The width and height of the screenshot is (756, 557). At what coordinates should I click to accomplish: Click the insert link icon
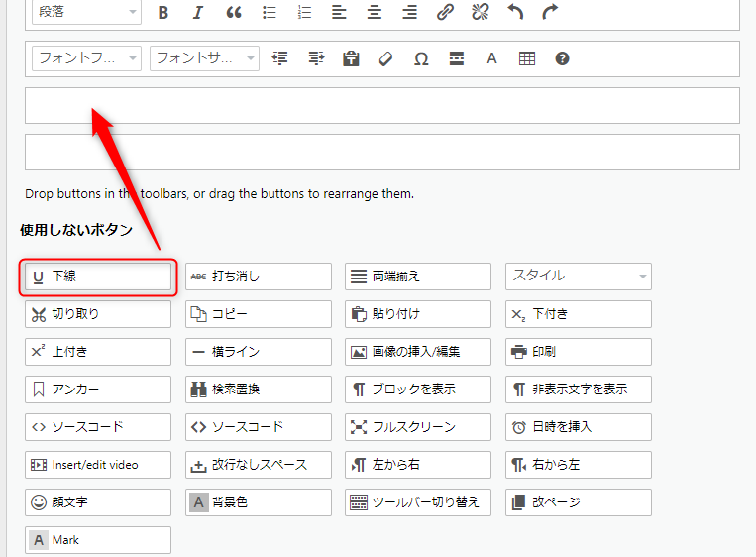445,12
